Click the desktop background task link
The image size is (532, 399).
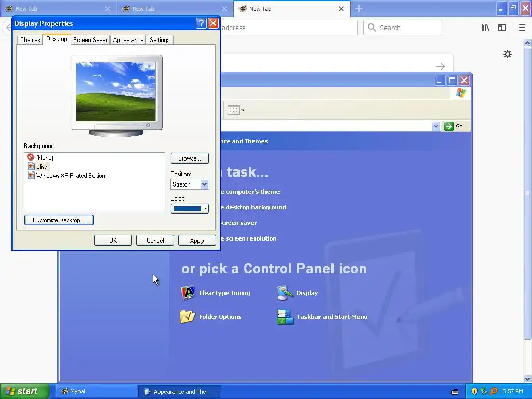tap(254, 207)
